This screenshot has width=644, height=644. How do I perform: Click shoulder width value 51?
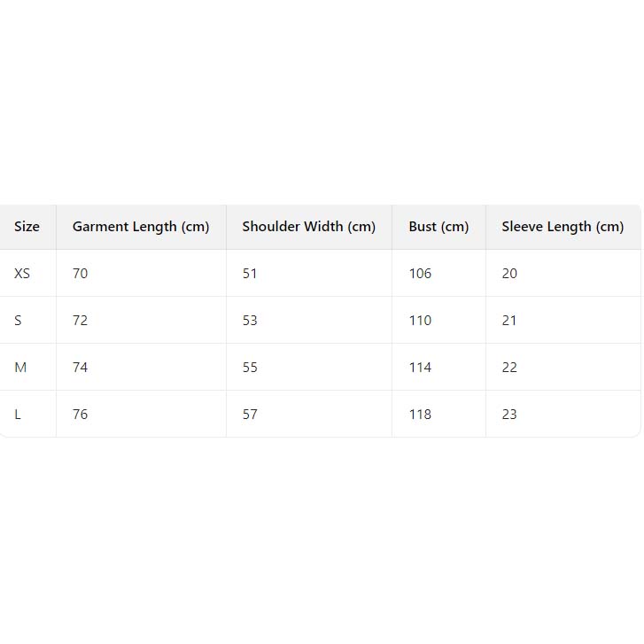point(250,274)
